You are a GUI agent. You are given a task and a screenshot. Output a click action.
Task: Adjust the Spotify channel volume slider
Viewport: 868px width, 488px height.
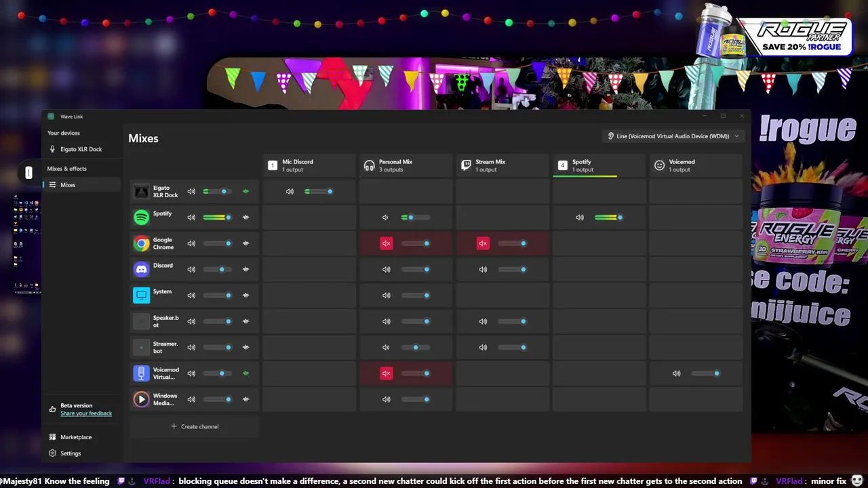(x=217, y=218)
